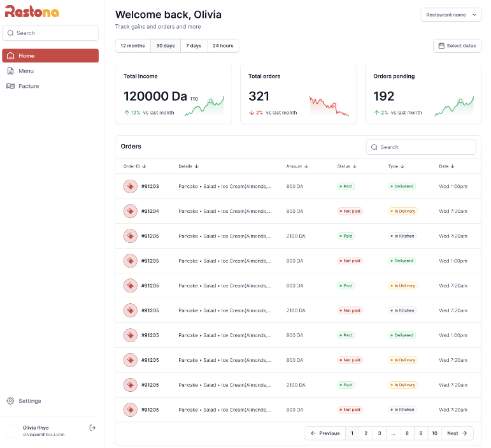Click order ID #91203
This screenshot has width=491, height=448.
(150, 187)
